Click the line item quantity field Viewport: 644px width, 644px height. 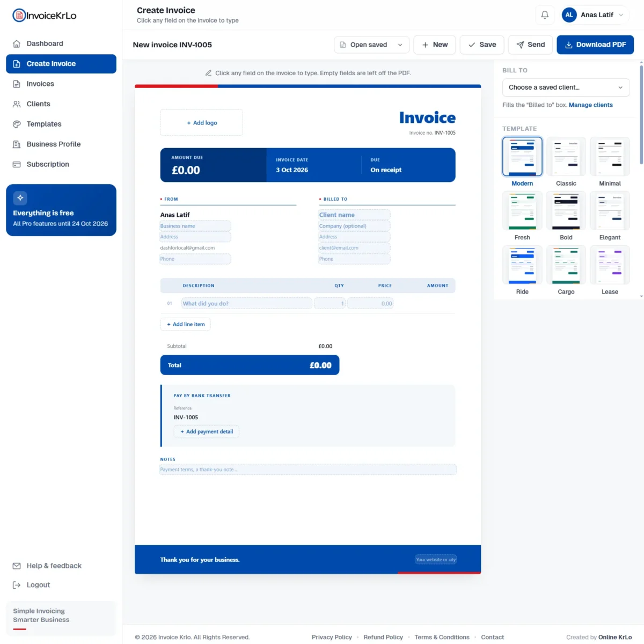click(x=330, y=303)
